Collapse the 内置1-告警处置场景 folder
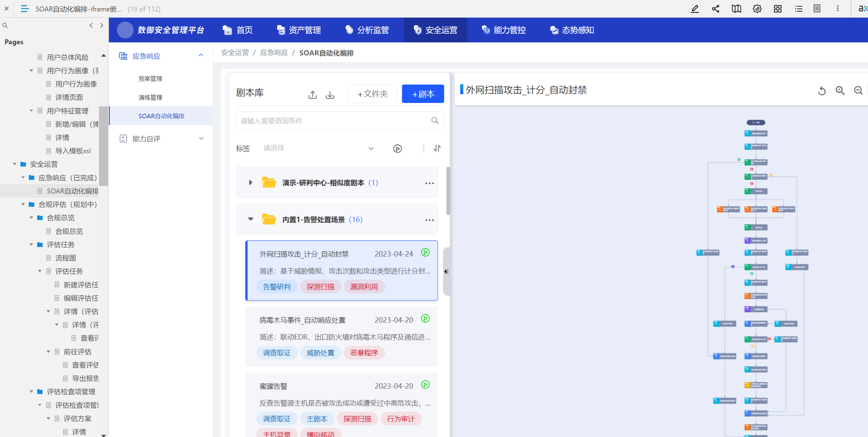Image resolution: width=868 pixels, height=437 pixels. [x=250, y=219]
